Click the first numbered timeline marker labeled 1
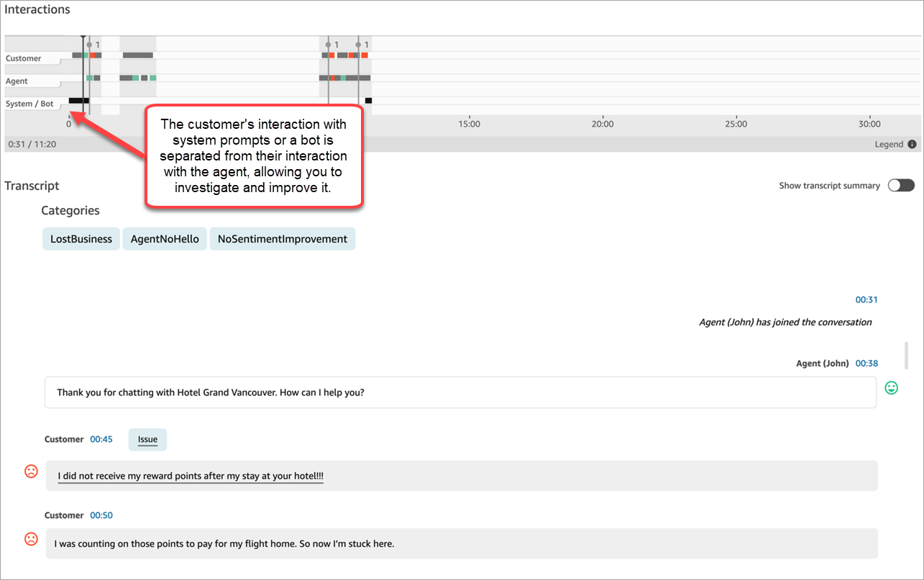The width and height of the screenshot is (924, 580). (89, 45)
